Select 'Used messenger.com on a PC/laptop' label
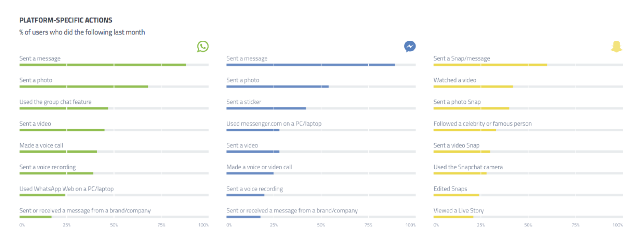 tap(274, 124)
